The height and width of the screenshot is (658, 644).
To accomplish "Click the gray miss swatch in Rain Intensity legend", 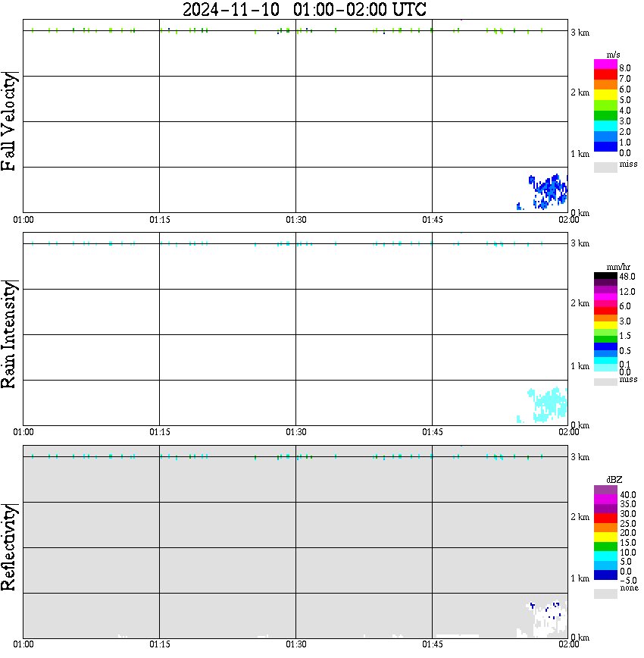I will point(605,382).
